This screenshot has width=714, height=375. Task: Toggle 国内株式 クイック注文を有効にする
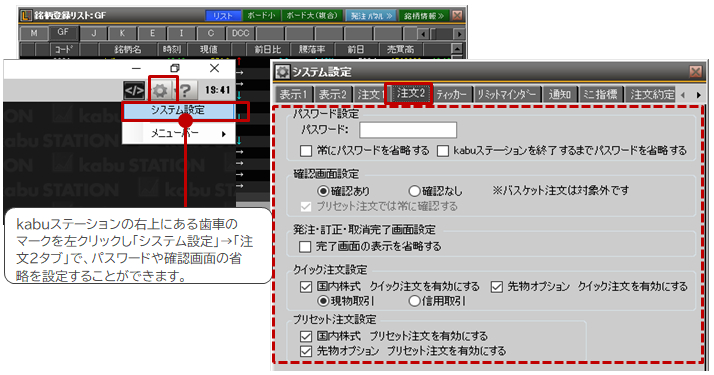(x=306, y=287)
